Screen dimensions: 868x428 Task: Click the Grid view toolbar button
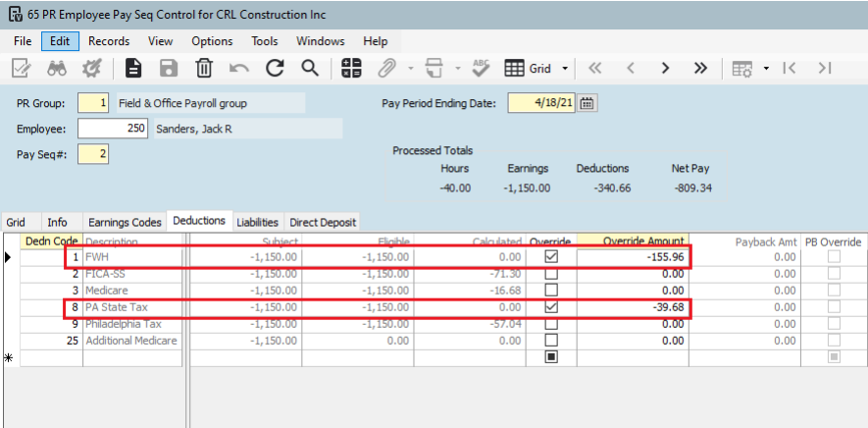pos(528,68)
